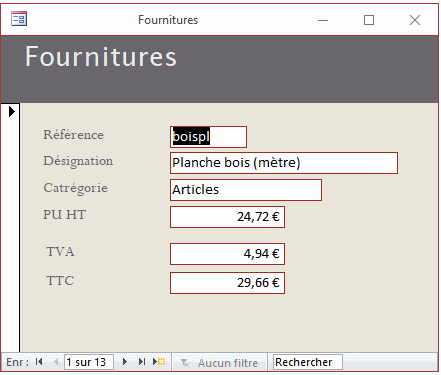
Task: Click the TTC label
Action: [x=60, y=280]
